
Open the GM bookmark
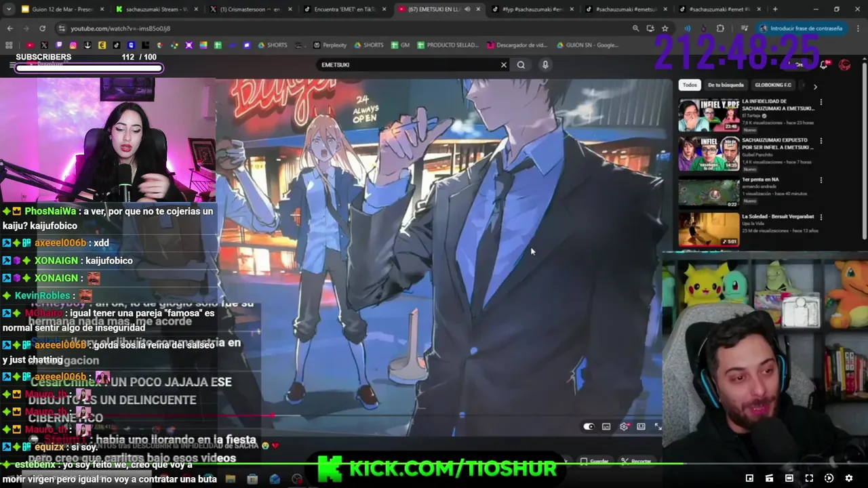(400, 45)
